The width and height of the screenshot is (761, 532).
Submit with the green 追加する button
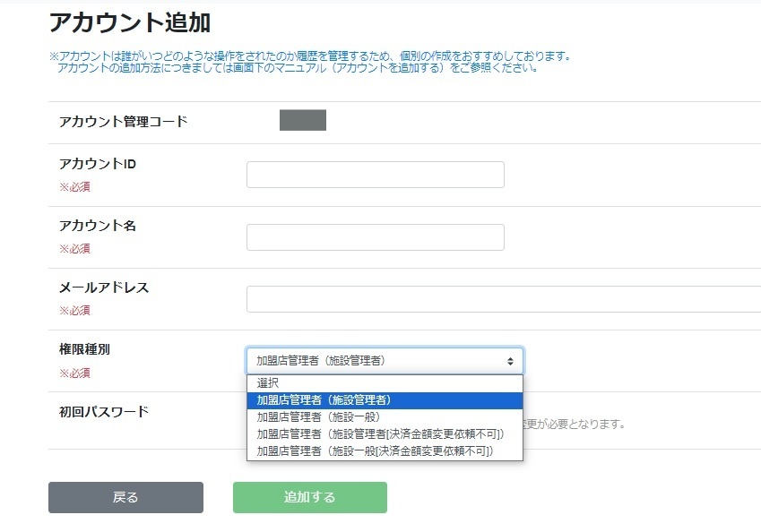(309, 497)
